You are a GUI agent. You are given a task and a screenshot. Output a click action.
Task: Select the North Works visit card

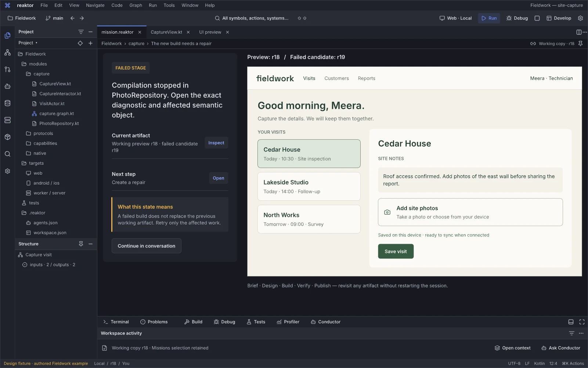(x=309, y=219)
